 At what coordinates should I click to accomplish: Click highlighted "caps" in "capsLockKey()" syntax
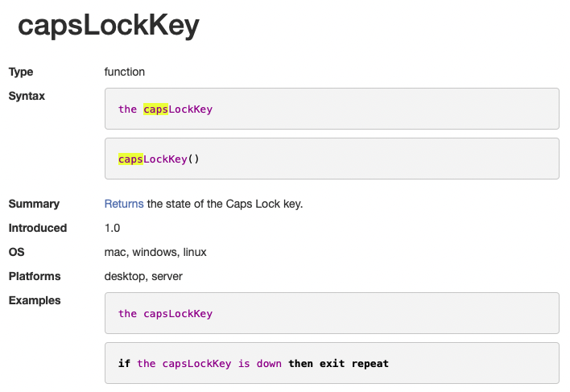(130, 159)
